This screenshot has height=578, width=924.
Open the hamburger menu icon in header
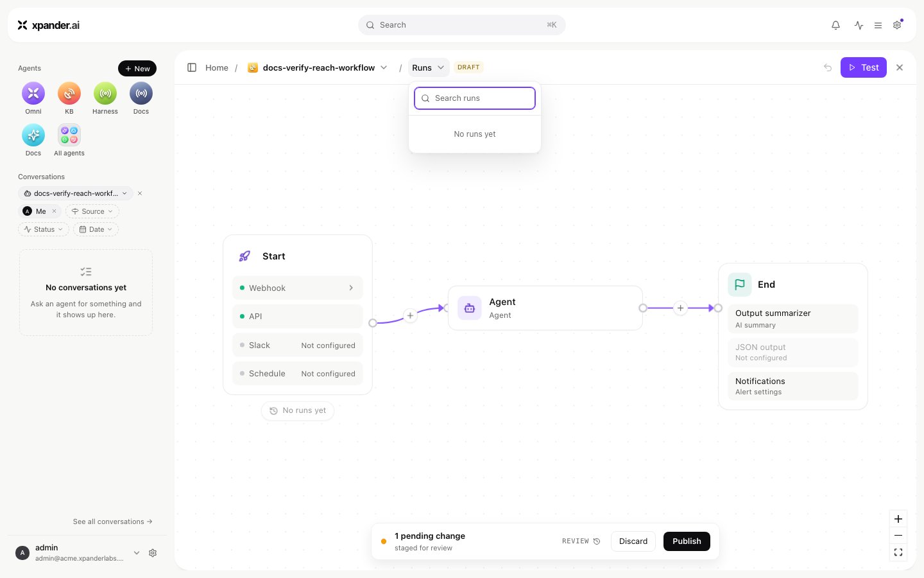(878, 25)
